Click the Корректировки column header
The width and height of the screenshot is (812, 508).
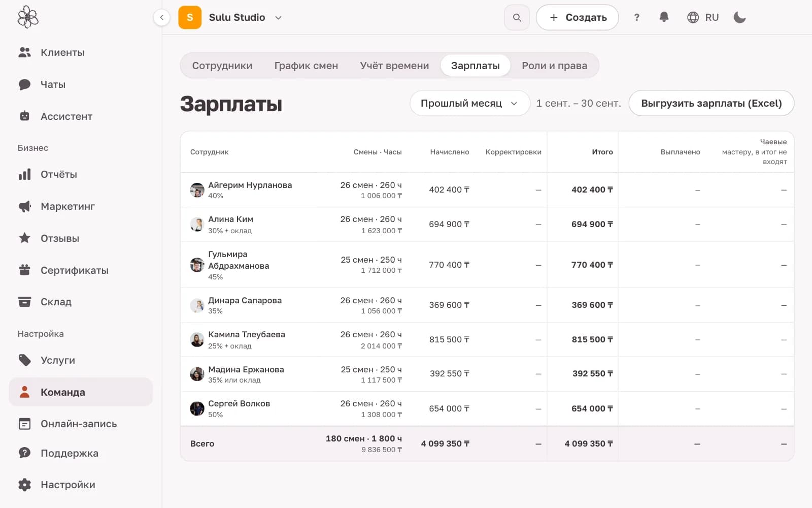pos(514,152)
